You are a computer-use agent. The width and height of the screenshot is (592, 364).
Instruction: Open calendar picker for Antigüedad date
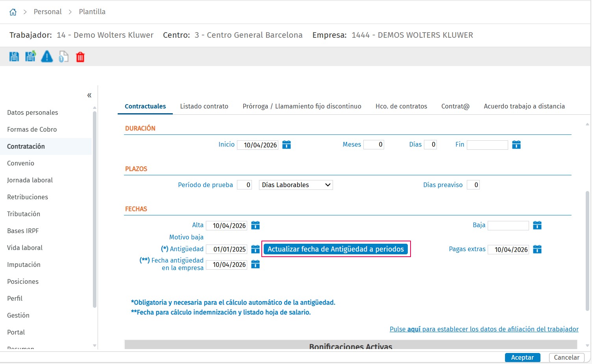[255, 249]
